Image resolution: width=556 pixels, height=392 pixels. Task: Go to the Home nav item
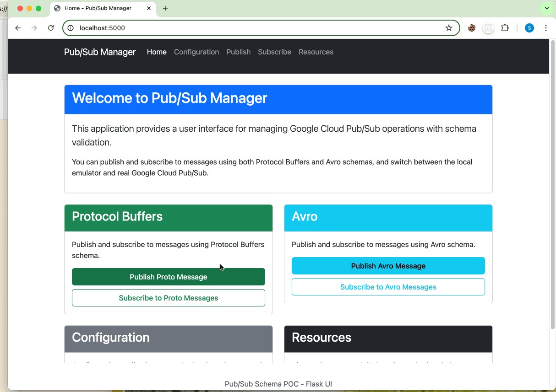pyautogui.click(x=157, y=52)
